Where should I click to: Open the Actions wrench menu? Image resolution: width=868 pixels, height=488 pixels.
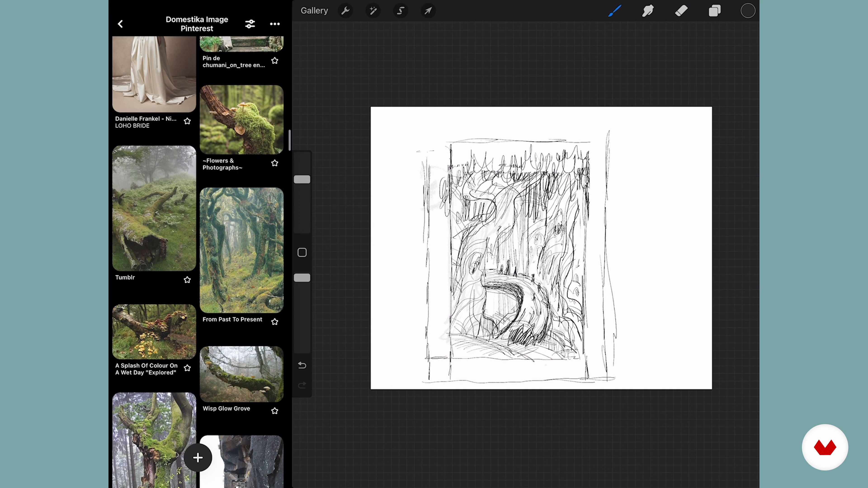pos(345,11)
